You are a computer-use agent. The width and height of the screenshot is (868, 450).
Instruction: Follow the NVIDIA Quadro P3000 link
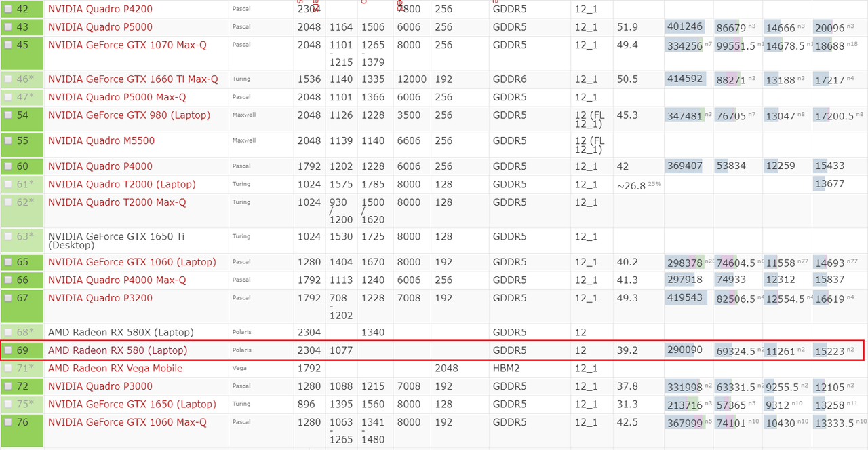(x=100, y=386)
